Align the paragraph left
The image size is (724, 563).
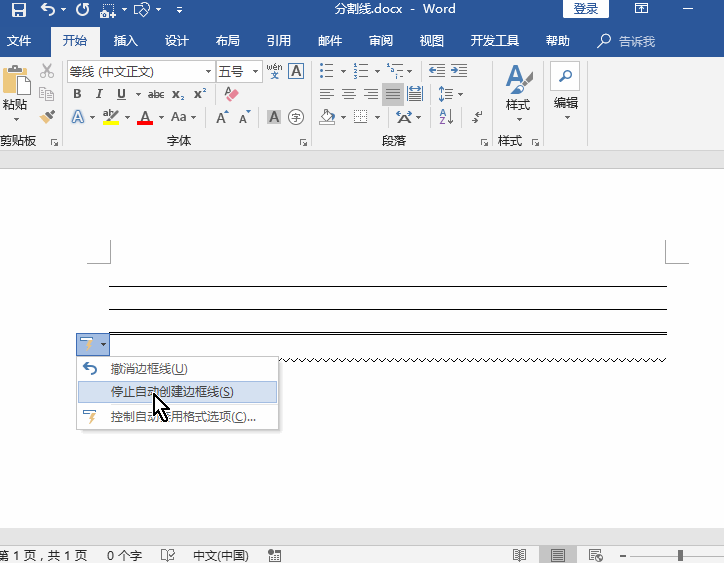click(x=326, y=94)
